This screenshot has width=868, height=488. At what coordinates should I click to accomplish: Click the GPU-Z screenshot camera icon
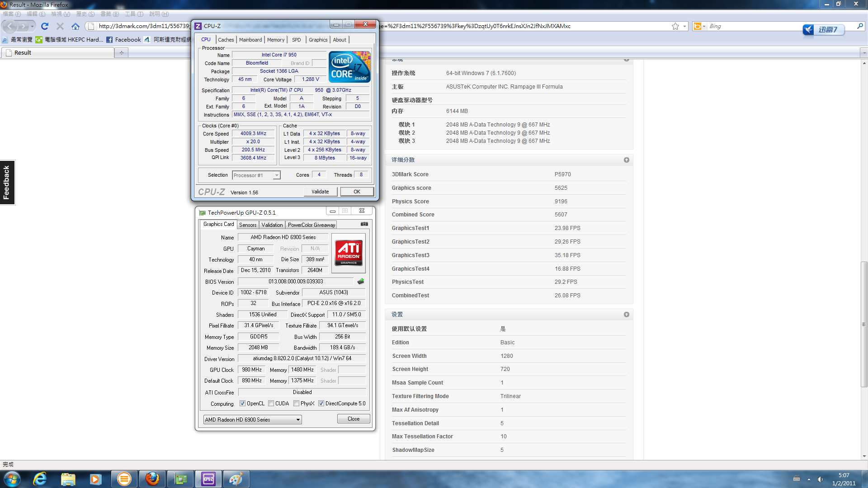point(364,224)
